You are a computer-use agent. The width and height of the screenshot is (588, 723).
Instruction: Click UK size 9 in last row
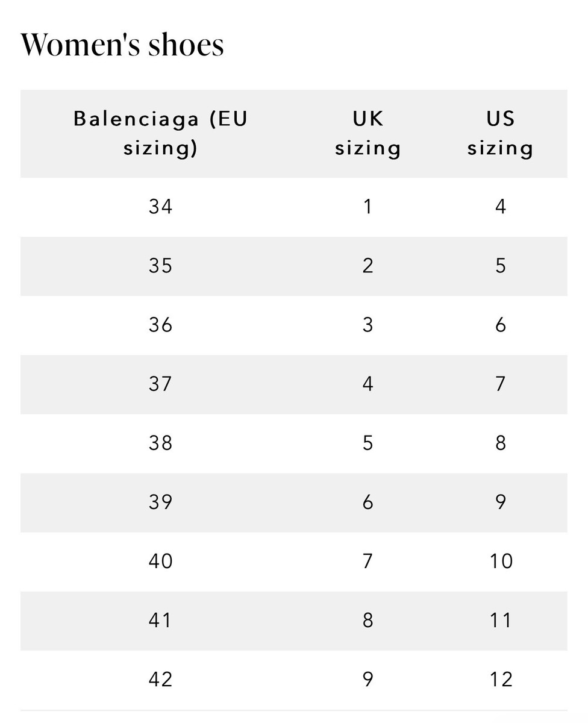[368, 679]
